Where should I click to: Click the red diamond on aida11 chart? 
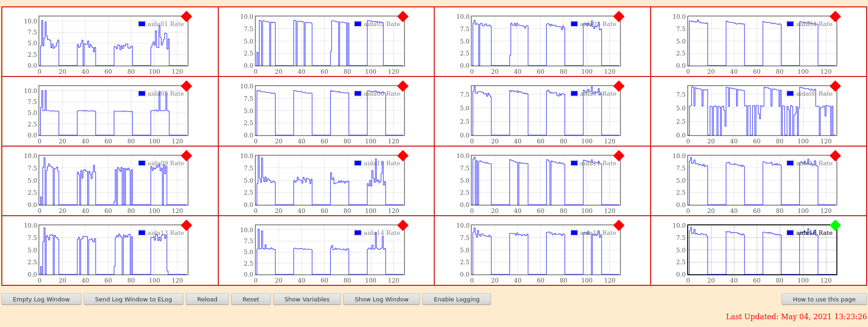[619, 156]
